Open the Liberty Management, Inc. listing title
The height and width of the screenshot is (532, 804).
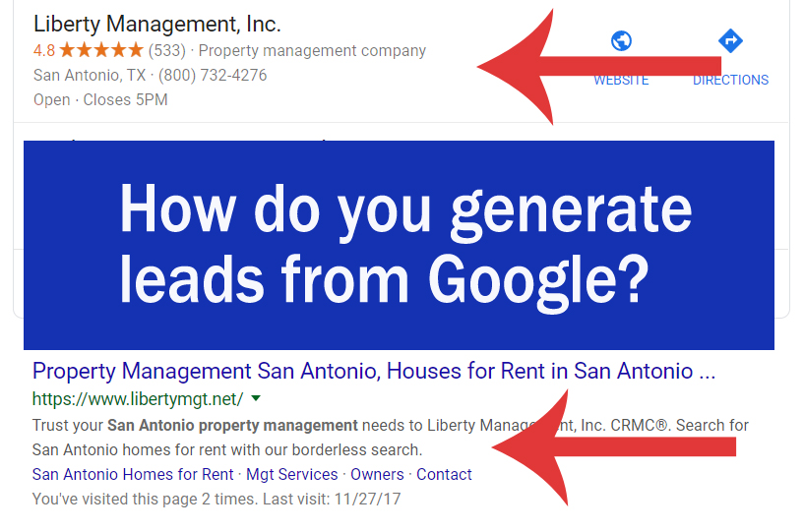(156, 24)
